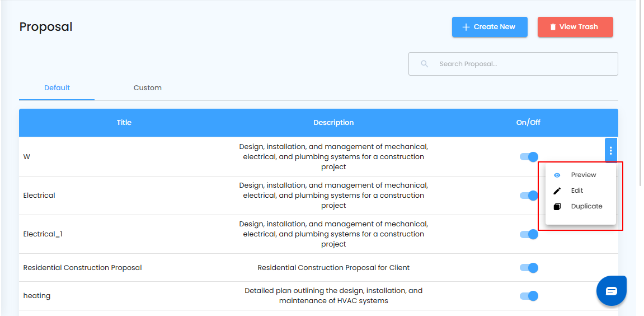The image size is (644, 316).
Task: Switch to the Custom tab
Action: [148, 88]
